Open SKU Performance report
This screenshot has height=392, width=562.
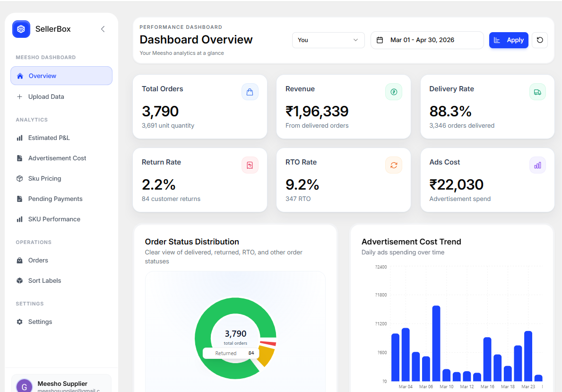coord(61,219)
